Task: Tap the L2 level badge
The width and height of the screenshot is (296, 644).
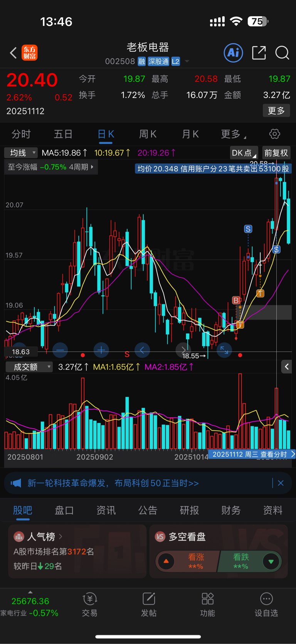Action: click(175, 61)
